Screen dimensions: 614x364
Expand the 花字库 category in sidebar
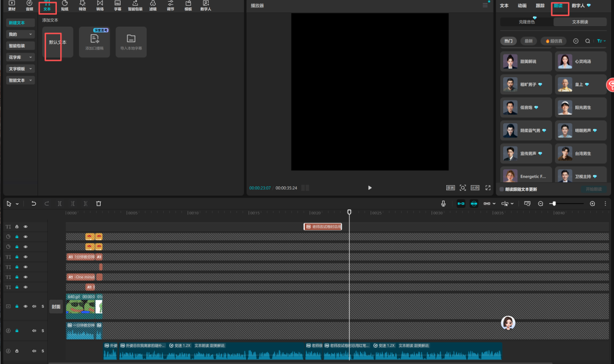20,57
